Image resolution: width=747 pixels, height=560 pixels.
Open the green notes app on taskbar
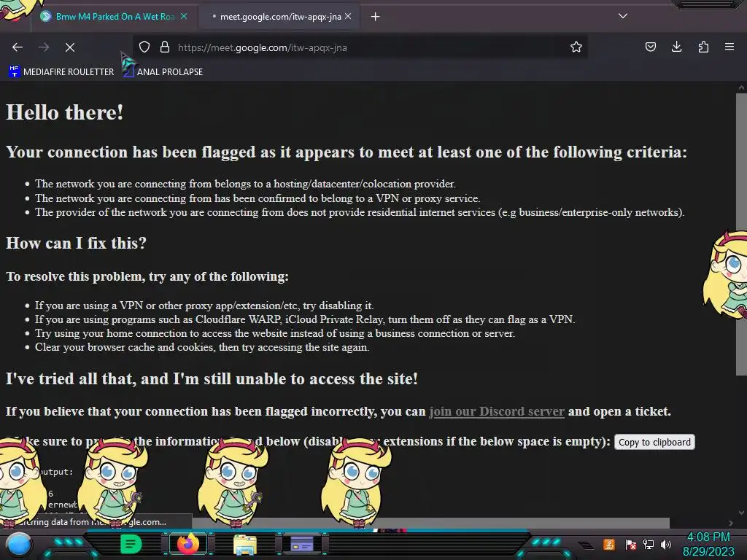131,544
